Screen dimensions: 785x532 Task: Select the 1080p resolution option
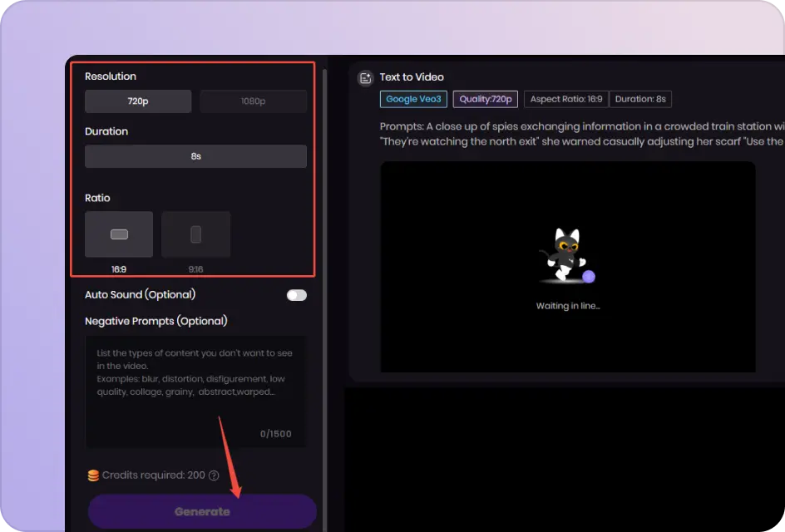tap(253, 101)
